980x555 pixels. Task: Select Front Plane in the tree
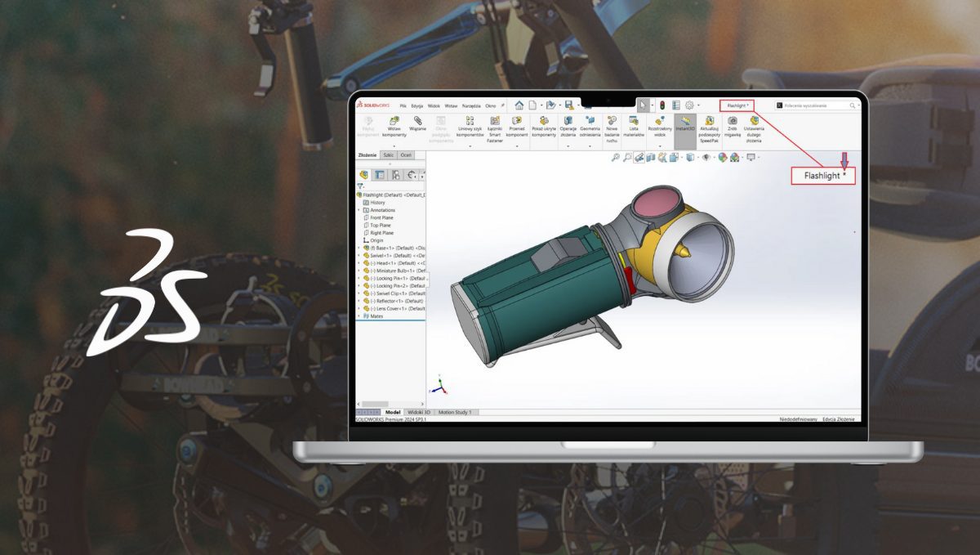pos(381,217)
